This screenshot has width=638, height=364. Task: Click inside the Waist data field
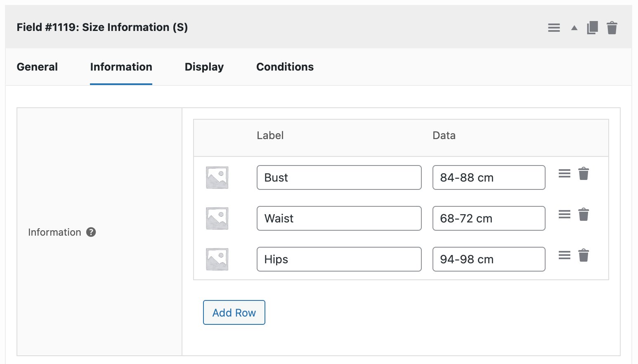point(488,218)
